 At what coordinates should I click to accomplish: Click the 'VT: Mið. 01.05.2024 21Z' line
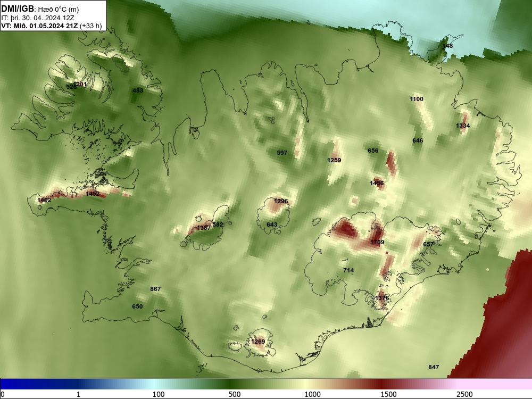pyautogui.click(x=39, y=26)
